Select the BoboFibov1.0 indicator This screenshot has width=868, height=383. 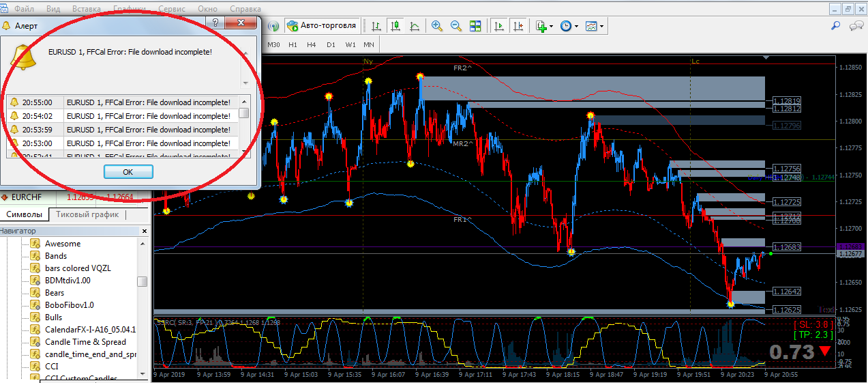(70, 305)
